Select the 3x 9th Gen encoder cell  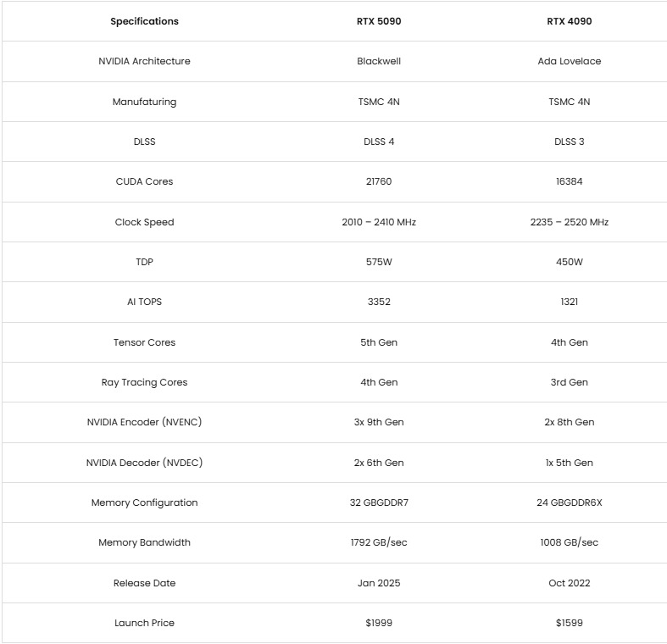[x=378, y=422]
